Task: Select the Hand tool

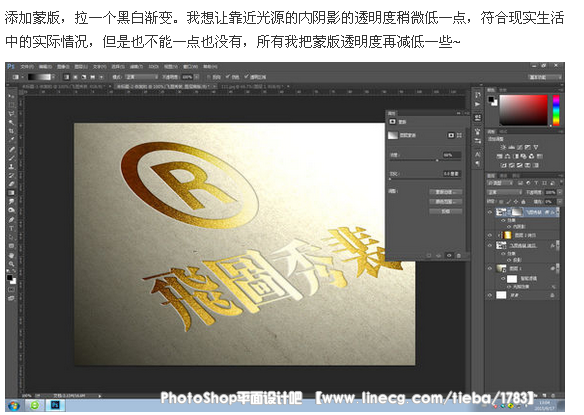Action: tap(11, 256)
